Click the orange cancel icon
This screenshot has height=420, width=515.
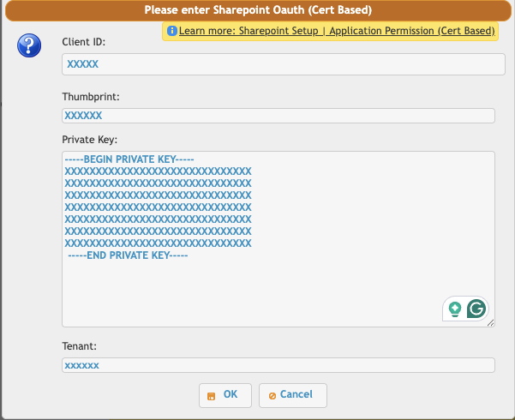272,395
